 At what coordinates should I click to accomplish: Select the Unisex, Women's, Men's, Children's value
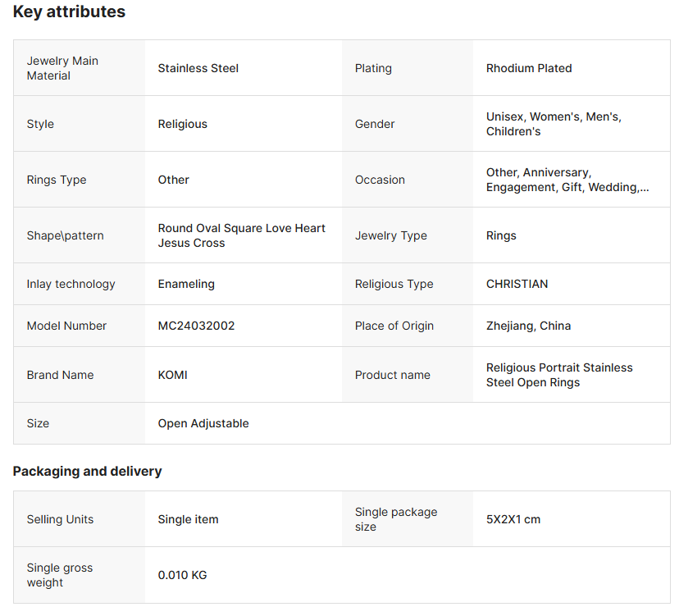tap(554, 124)
